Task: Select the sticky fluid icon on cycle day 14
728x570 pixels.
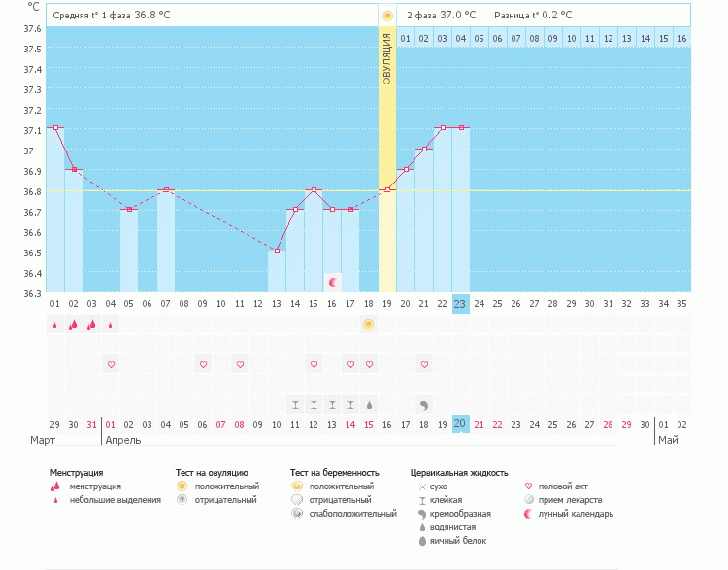Action: pyautogui.click(x=295, y=404)
